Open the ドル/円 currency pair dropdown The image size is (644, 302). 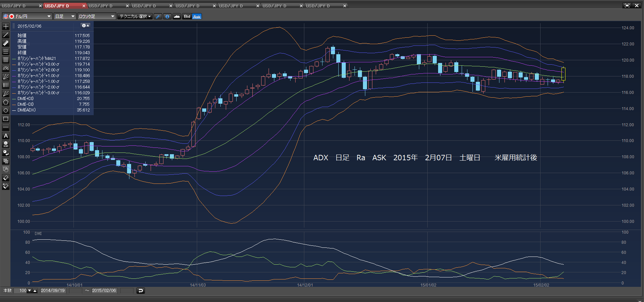[x=27, y=16]
